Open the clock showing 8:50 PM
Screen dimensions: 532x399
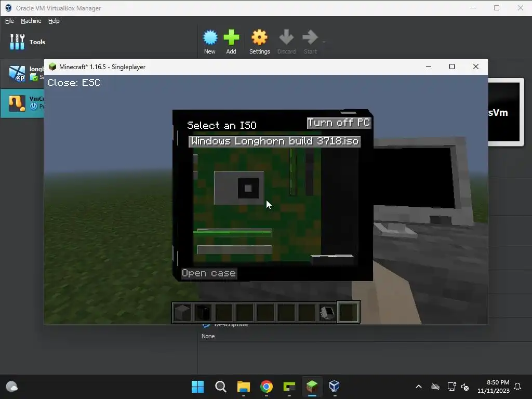click(x=494, y=387)
